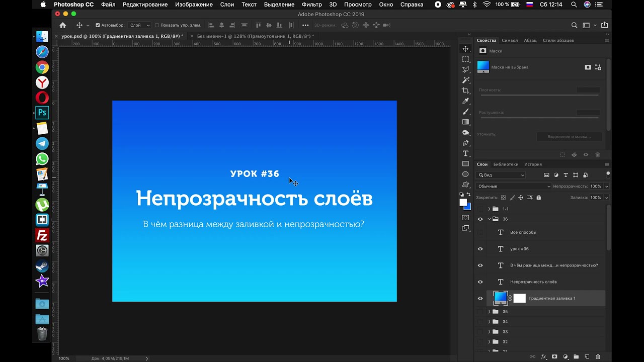
Task: Select the Crop tool
Action: pyautogui.click(x=465, y=90)
